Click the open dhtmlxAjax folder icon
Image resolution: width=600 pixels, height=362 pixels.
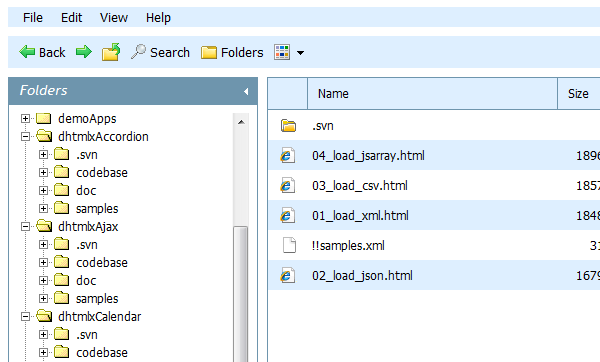(44, 226)
